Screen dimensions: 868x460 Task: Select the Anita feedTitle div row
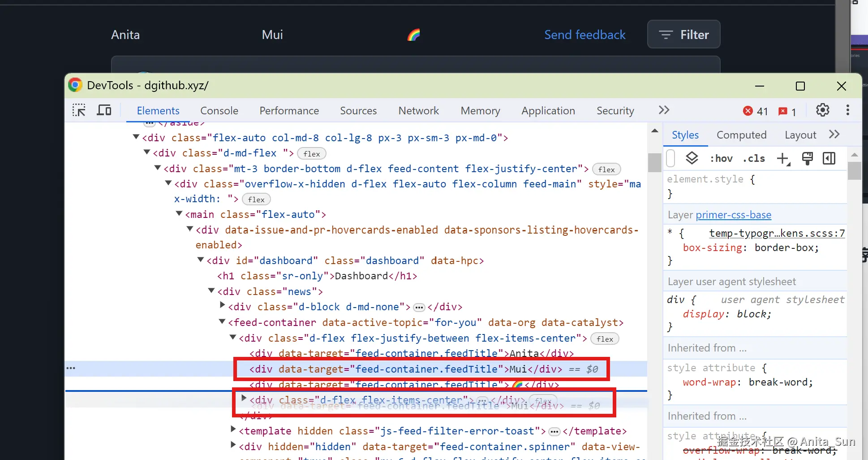pyautogui.click(x=412, y=353)
